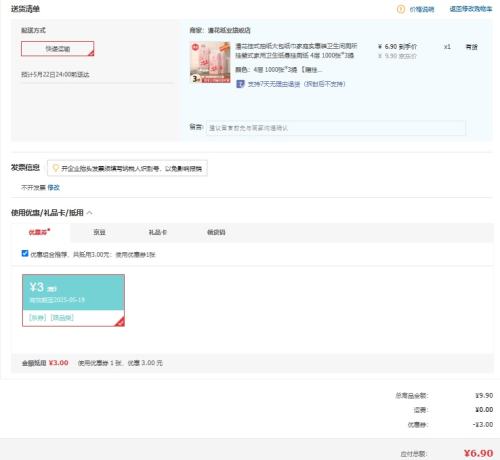Open the tissue paper product title link
The image size is (500, 460).
[x=296, y=51]
